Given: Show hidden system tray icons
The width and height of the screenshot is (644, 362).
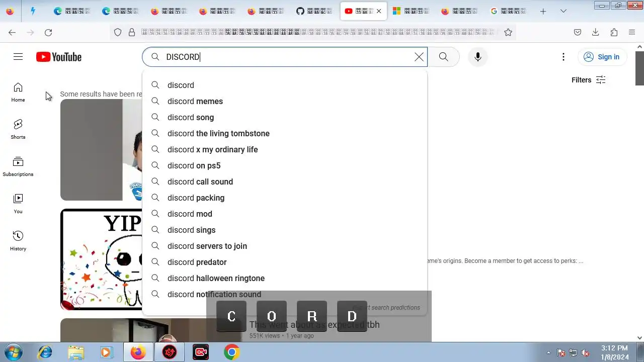Looking at the screenshot, I should (x=548, y=352).
